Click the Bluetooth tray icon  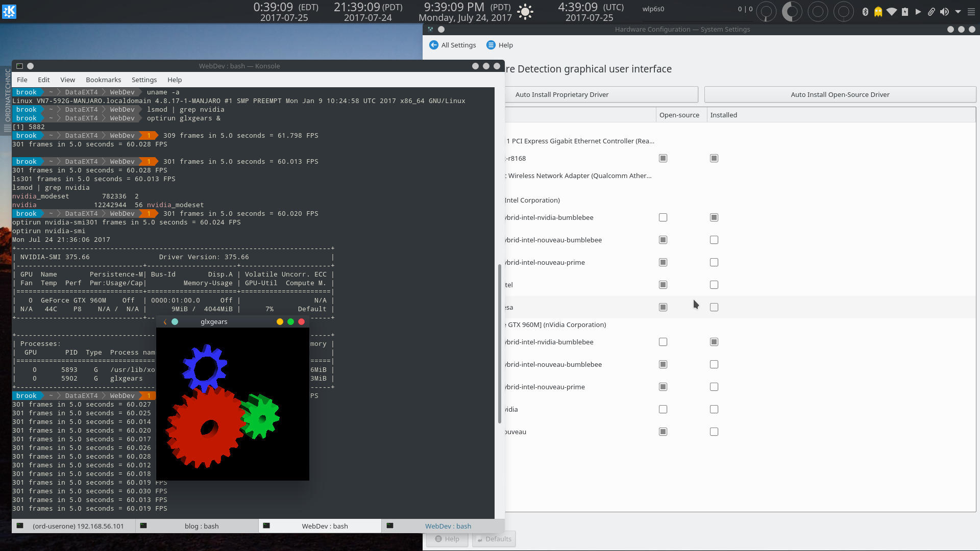tap(865, 11)
